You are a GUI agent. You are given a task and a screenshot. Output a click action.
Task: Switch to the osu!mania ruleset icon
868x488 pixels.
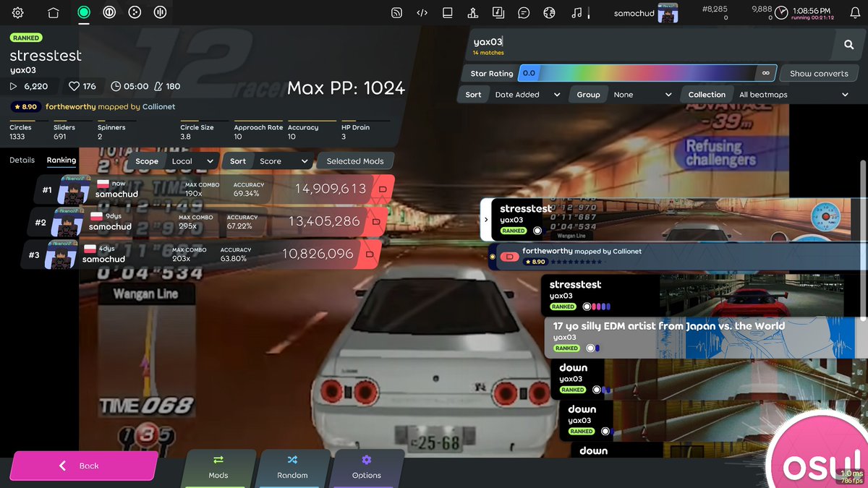click(x=160, y=12)
